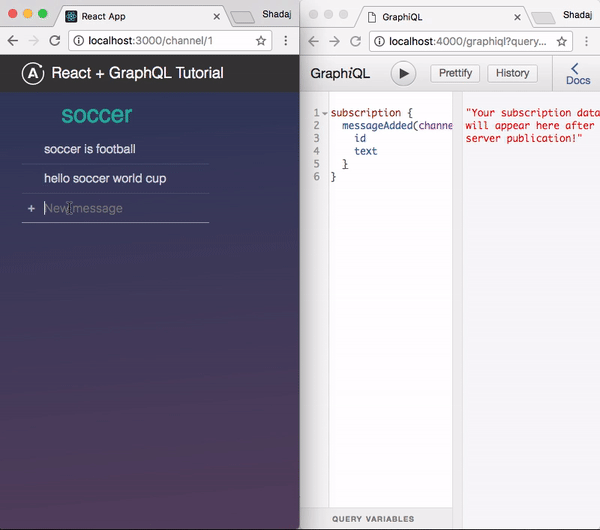Click the React + GraphQL Tutorial title
Screen dimensions: 600x530
(137, 73)
